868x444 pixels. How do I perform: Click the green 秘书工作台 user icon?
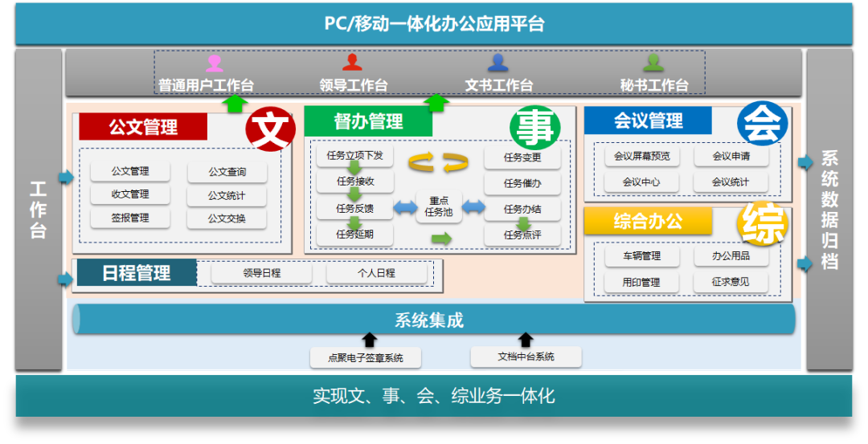pos(653,63)
